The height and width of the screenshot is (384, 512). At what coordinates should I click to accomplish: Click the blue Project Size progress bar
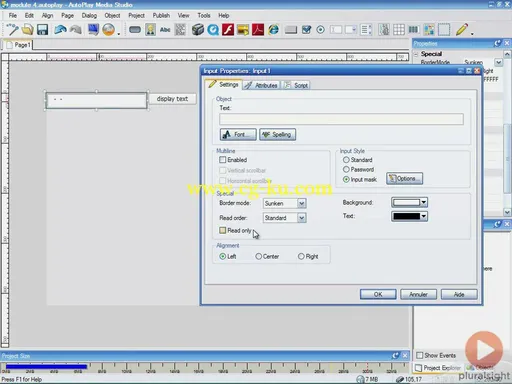pyautogui.click(x=46, y=367)
